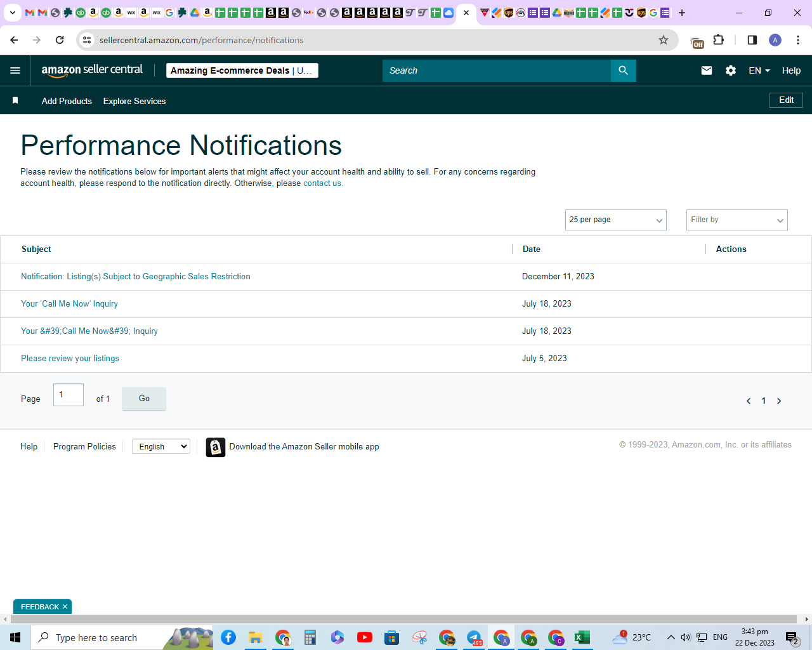This screenshot has height=650, width=812.
Task: Go to the next page arrow
Action: [x=779, y=401]
